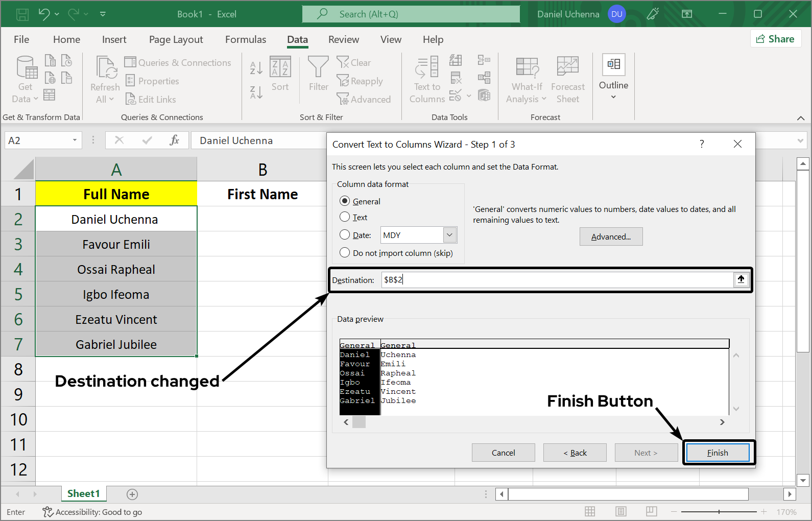
Task: Open the MDY date format dropdown
Action: coord(449,235)
